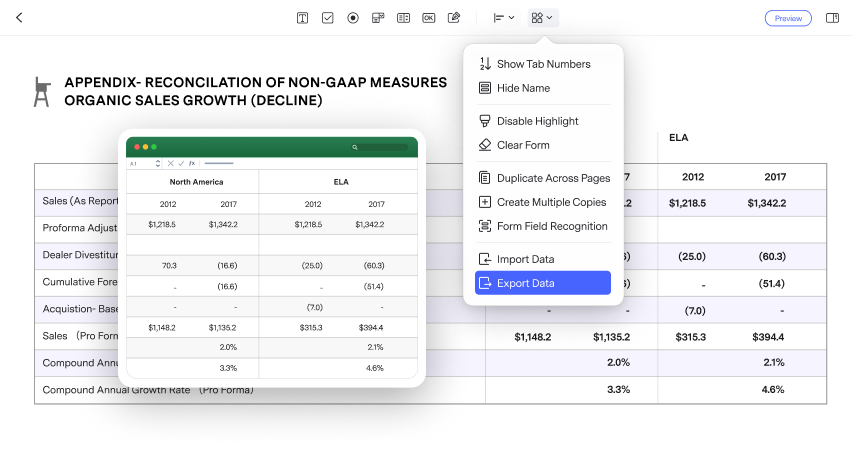Open the A1 cell reference stepper
854x452 pixels.
[x=157, y=163]
